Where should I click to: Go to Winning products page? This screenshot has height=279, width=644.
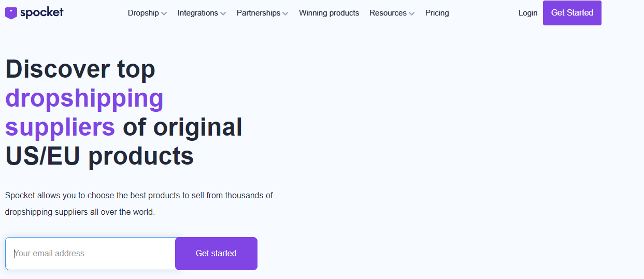[x=329, y=13]
